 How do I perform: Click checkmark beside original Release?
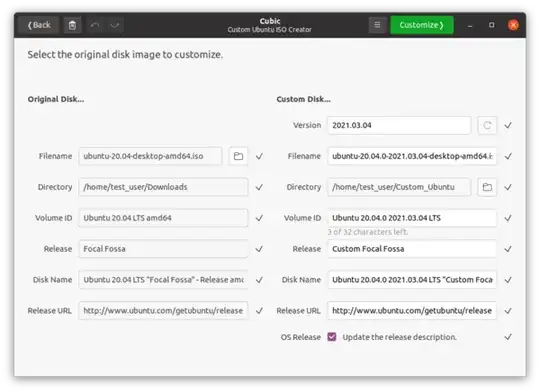tap(259, 249)
